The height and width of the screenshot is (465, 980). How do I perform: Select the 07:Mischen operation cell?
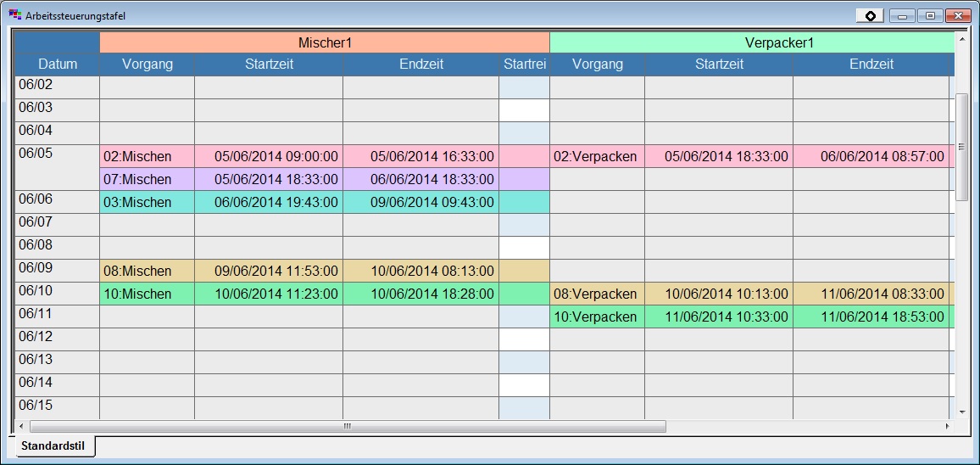(147, 179)
